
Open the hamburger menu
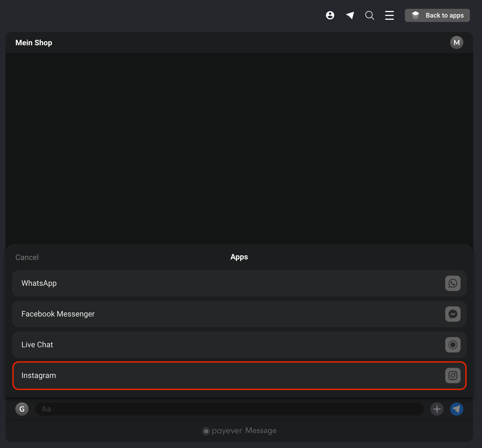389,15
